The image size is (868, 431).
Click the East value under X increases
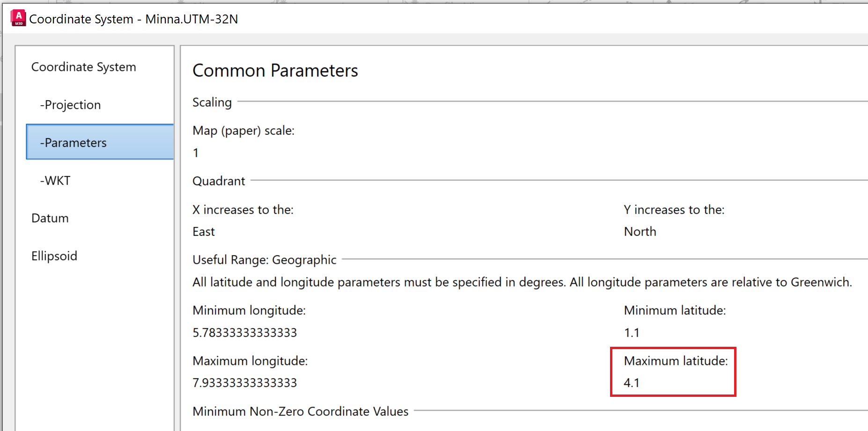tap(204, 232)
